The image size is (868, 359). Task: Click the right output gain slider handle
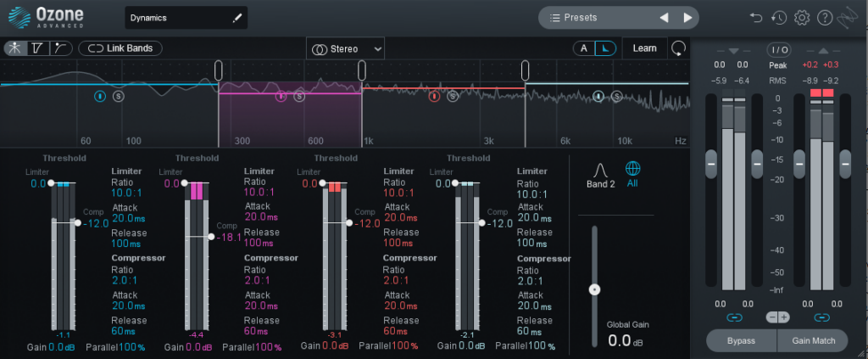pos(845,165)
